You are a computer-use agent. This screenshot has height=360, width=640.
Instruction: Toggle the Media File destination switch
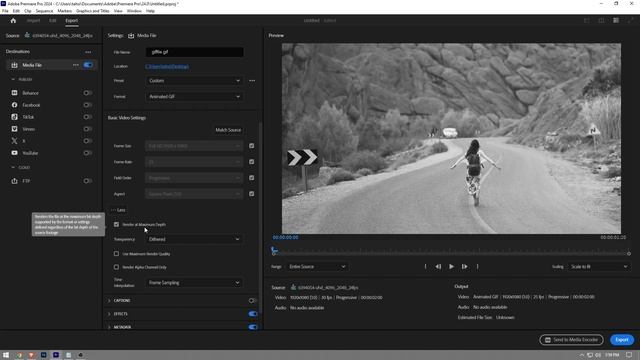(x=88, y=65)
